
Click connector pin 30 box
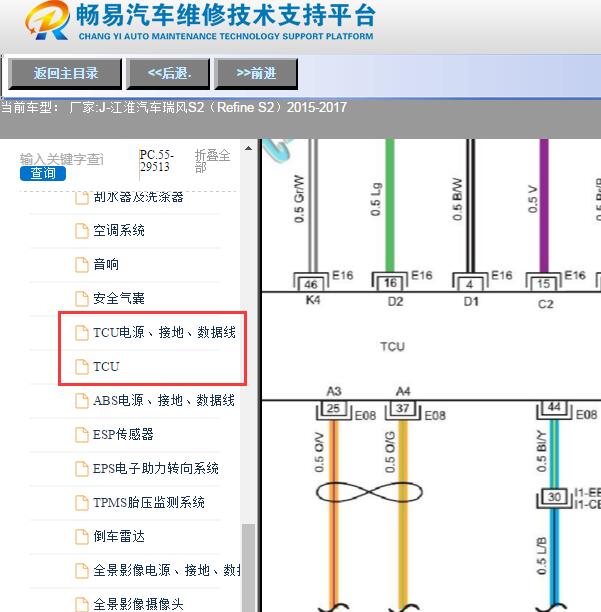(x=554, y=497)
